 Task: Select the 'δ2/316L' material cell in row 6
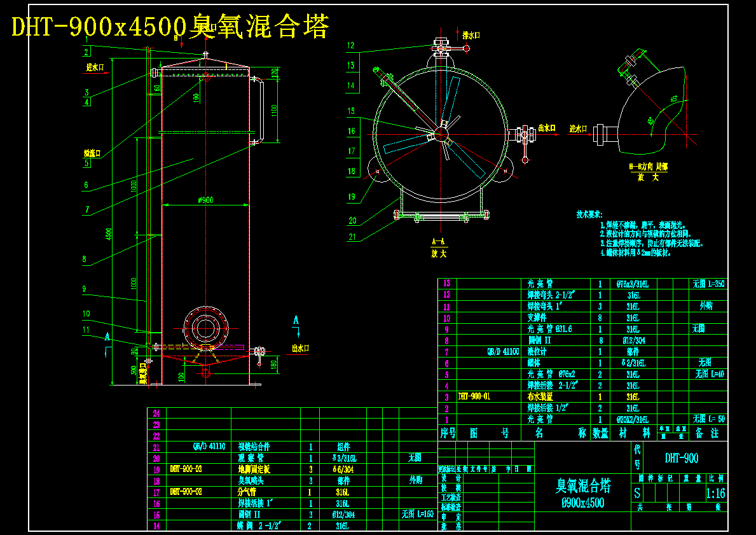[x=633, y=363]
